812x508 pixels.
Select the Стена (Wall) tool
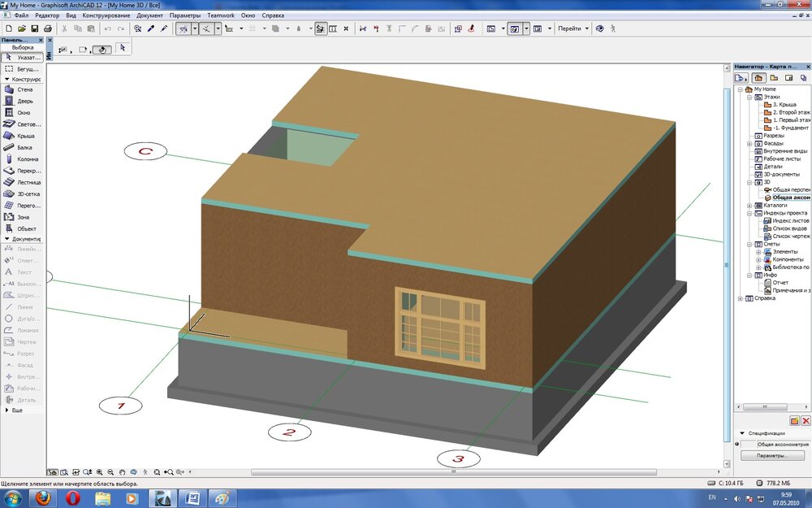(x=24, y=89)
